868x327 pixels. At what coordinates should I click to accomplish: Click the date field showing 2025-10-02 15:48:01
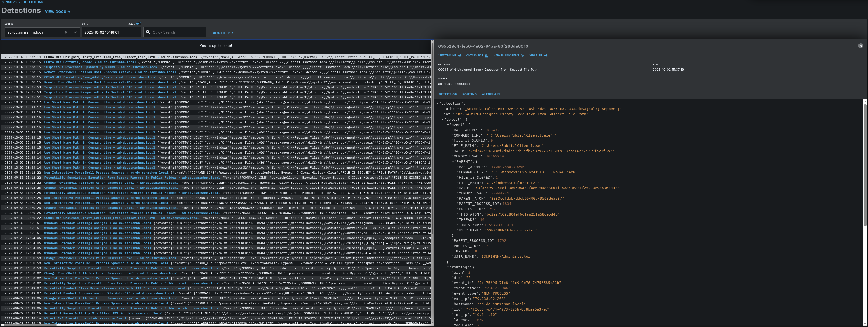click(111, 32)
